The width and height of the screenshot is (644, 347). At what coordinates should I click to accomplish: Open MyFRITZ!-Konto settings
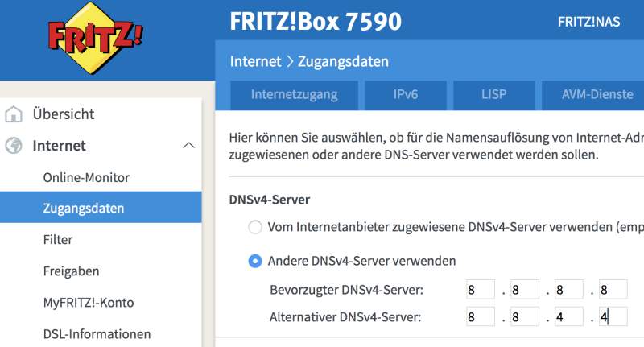point(89,303)
